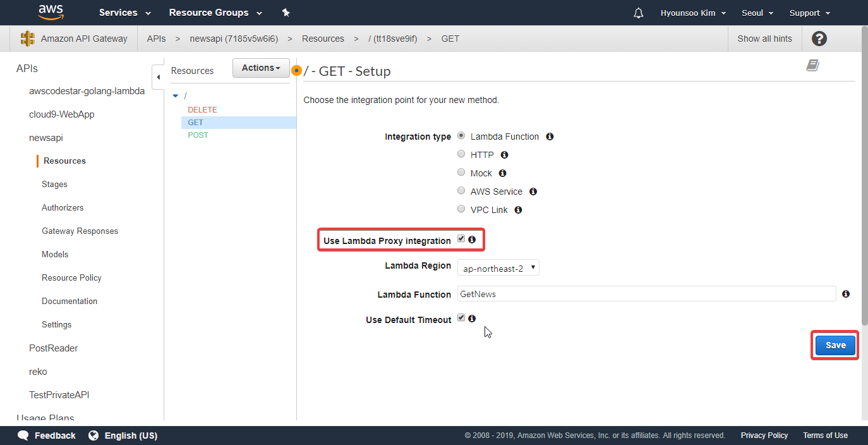Open reko API
This screenshot has width=868, height=445.
[38, 372]
